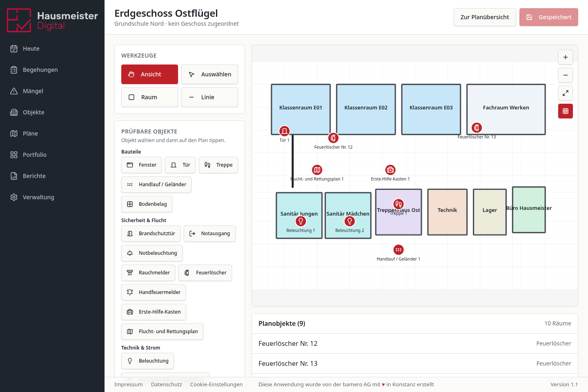Pick the Flucht- und Rettungsplan object type
Screen dimensions: 588x392
(162, 332)
